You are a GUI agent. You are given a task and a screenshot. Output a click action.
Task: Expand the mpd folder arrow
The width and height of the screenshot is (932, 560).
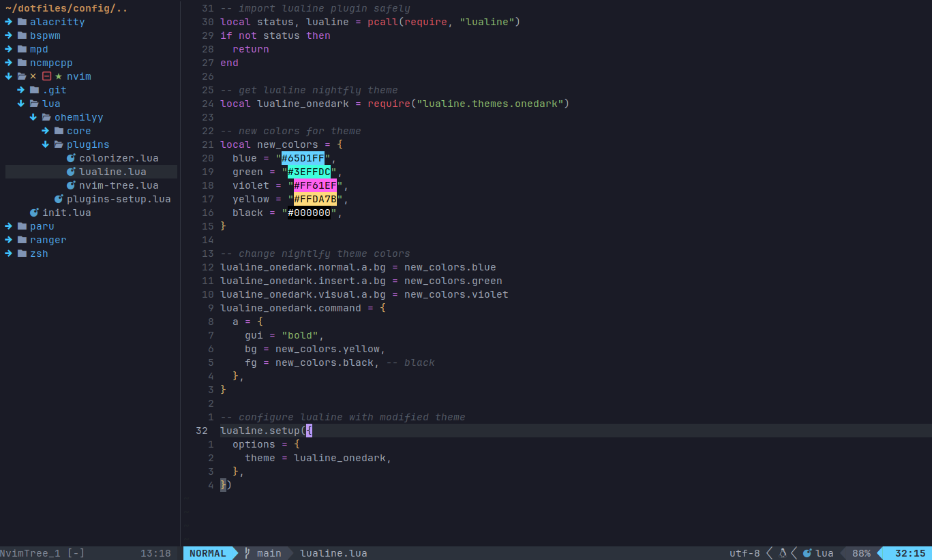(8, 49)
